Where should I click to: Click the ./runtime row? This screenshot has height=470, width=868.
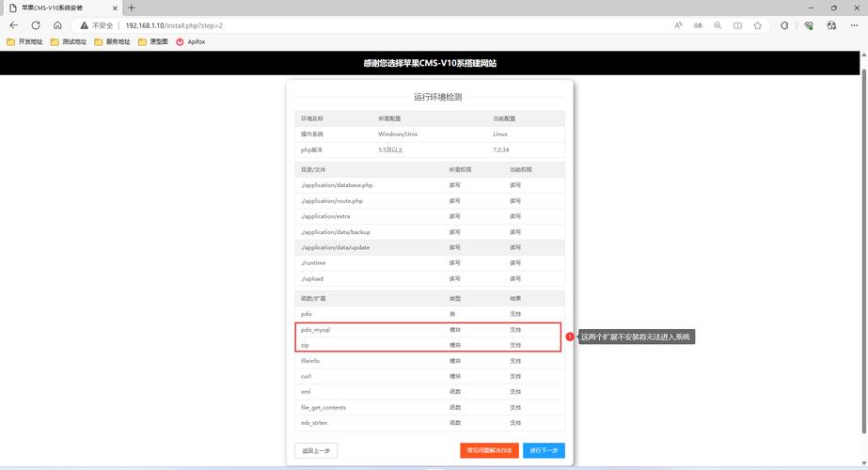430,263
